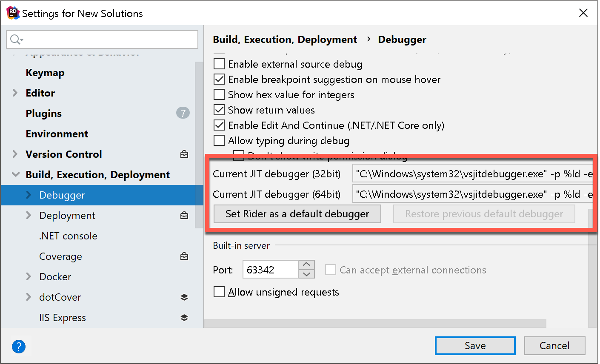Select Version Control in the settings tree
600x364 pixels.
[64, 154]
